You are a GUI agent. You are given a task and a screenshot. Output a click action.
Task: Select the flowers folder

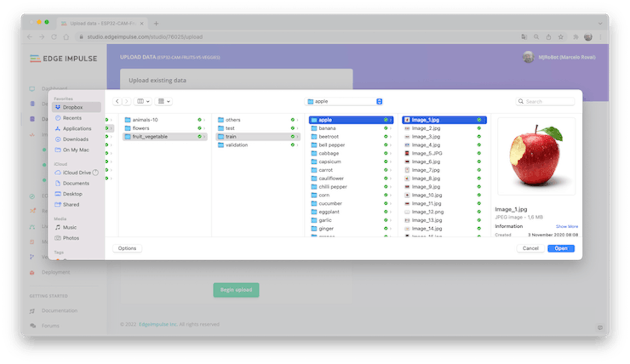164,128
